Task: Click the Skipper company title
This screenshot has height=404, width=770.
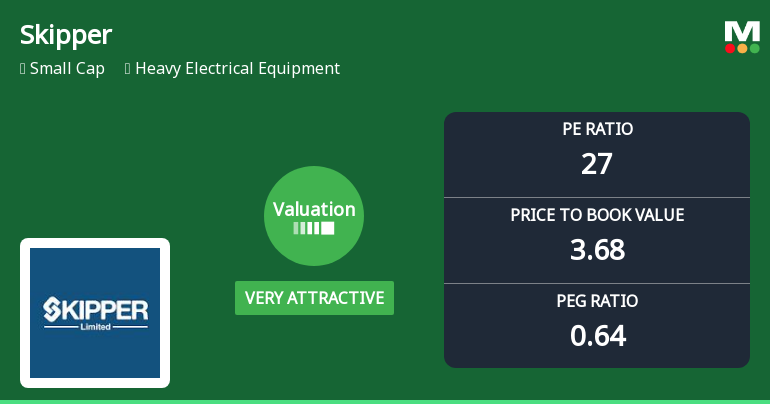Action: [x=66, y=35]
